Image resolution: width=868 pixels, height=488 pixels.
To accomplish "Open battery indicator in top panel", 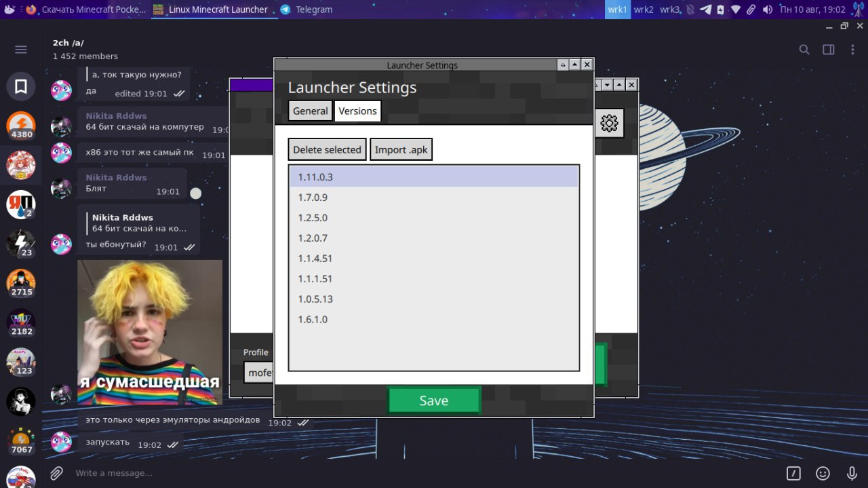I will pyautogui.click(x=721, y=10).
